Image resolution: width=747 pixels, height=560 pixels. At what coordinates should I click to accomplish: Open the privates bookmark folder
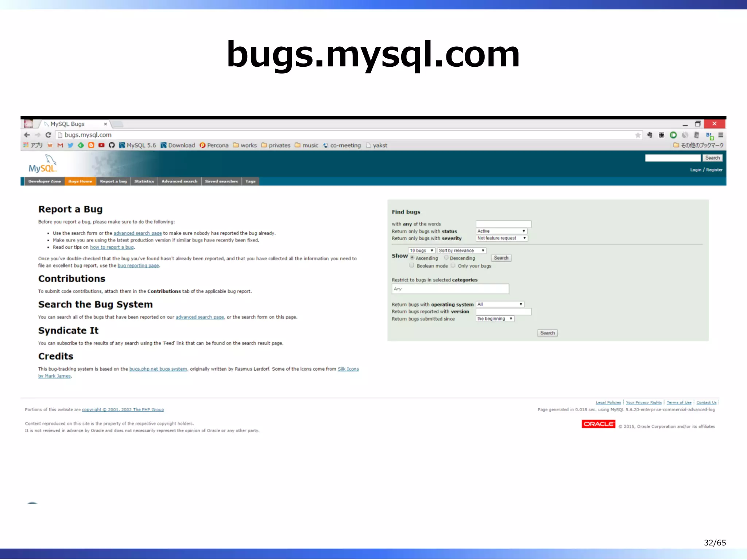pyautogui.click(x=276, y=145)
